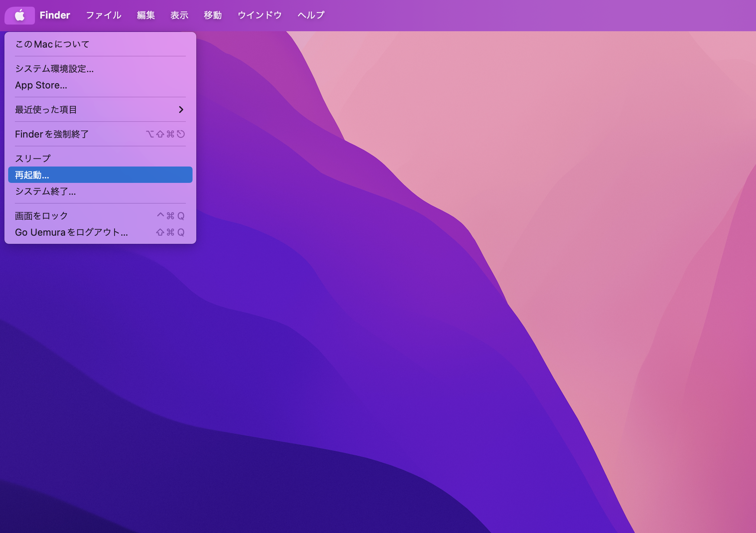The image size is (756, 533).
Task: Open the ファイル menu
Action: [x=104, y=15]
